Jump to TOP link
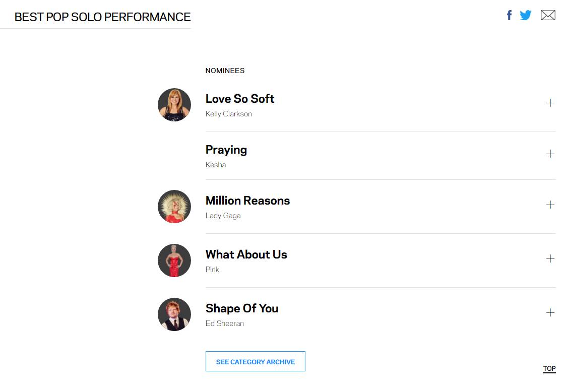The width and height of the screenshot is (570, 392). [x=549, y=368]
